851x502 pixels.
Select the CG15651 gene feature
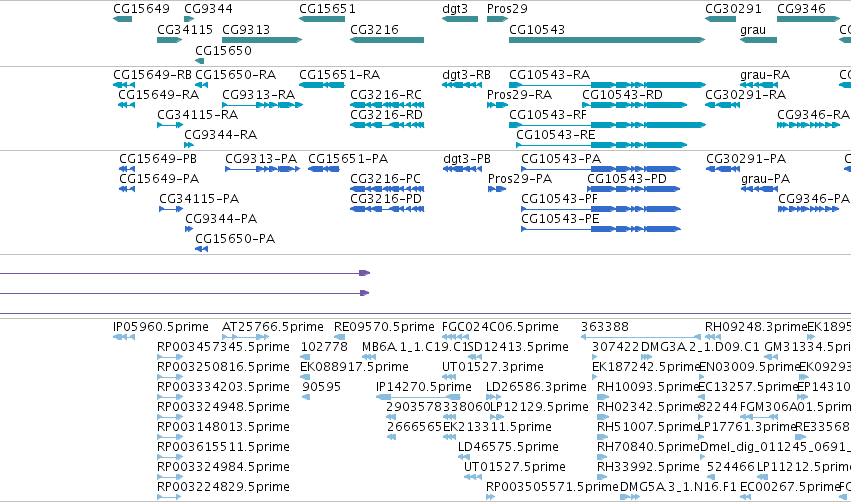(322, 19)
